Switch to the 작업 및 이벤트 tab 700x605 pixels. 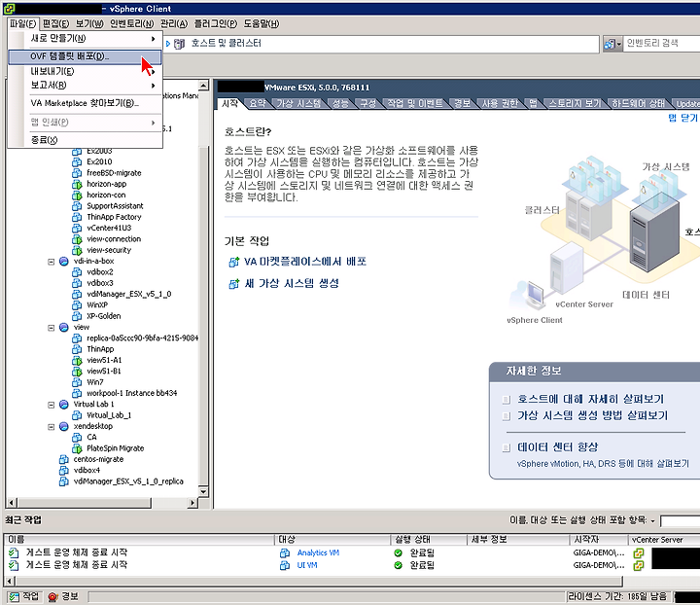coord(415,103)
